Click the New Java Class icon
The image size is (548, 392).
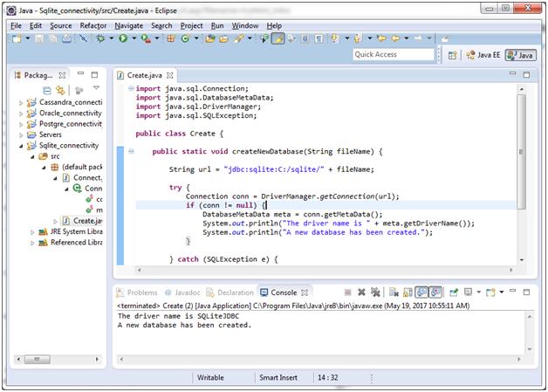pos(185,38)
